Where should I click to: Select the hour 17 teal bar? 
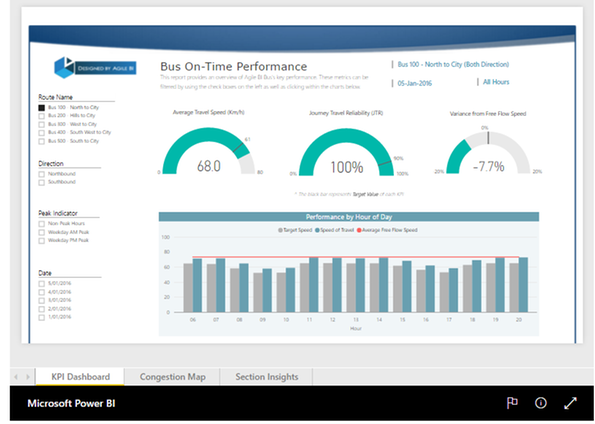point(453,290)
